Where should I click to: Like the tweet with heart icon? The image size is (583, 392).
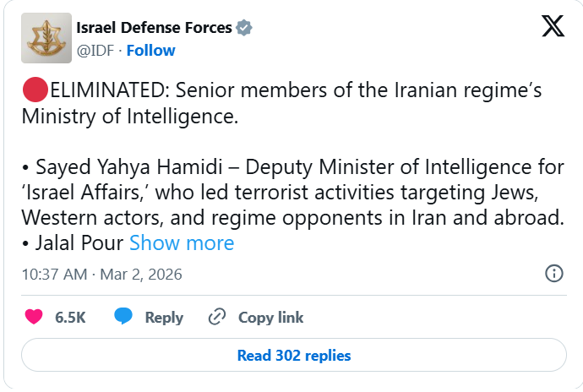34,318
